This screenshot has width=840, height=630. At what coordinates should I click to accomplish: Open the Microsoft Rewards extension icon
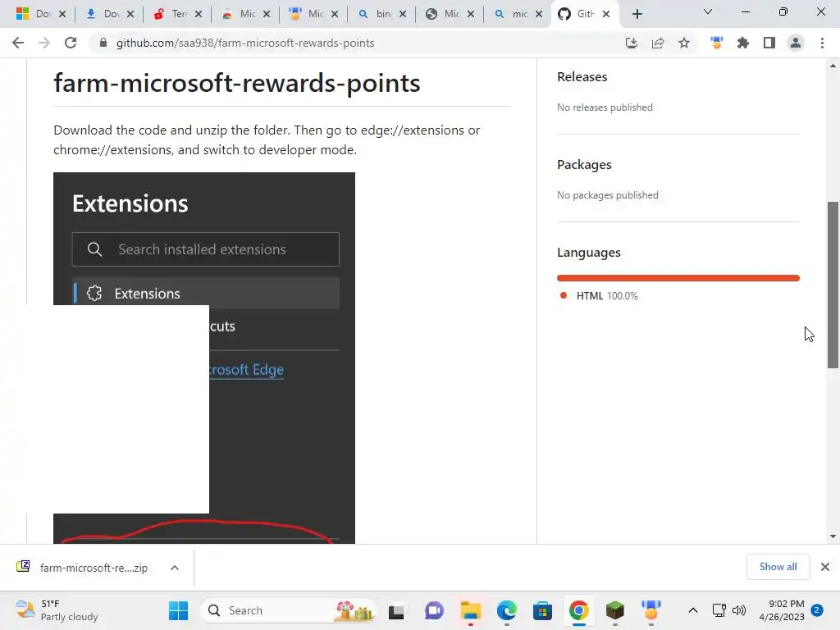click(x=717, y=43)
